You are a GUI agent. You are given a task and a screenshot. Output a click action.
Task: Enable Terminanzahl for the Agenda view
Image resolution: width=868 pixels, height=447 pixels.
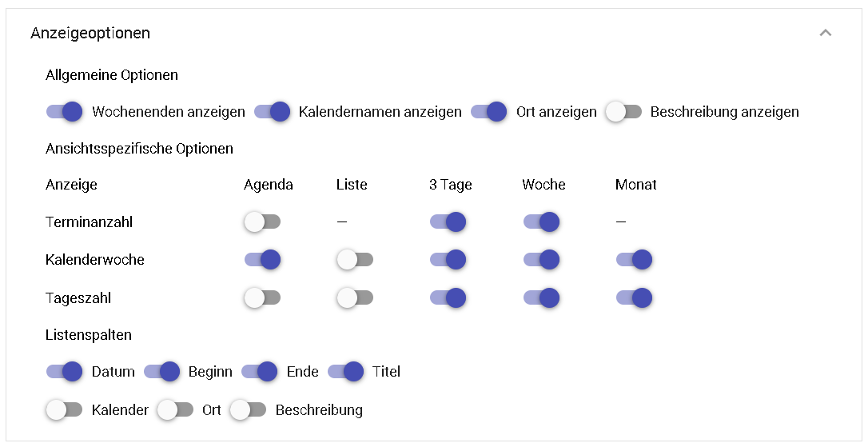point(262,222)
